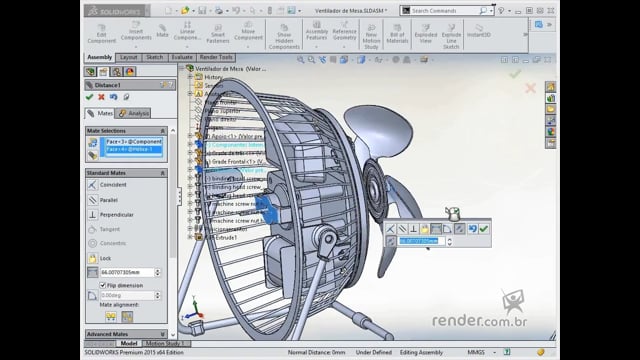
Task: Switch to the Assembly ribbon tab
Action: pos(100,57)
